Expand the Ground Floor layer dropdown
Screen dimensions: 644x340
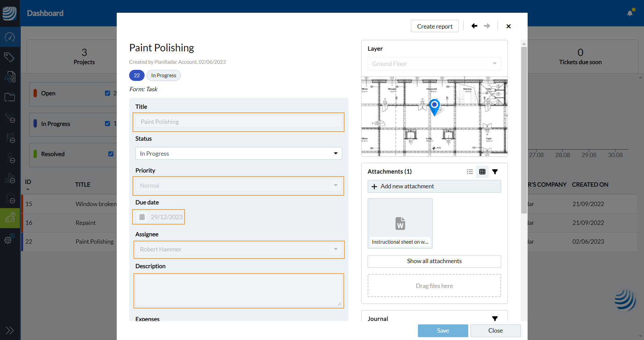(434, 64)
